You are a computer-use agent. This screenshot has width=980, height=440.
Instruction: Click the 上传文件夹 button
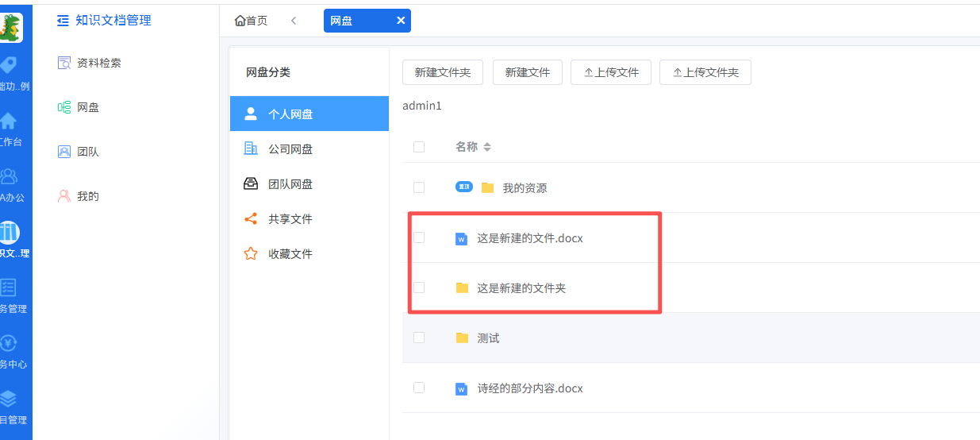705,72
